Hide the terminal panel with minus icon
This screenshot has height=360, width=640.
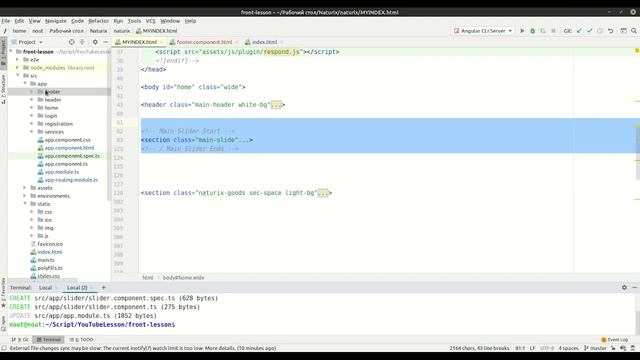tap(635, 287)
